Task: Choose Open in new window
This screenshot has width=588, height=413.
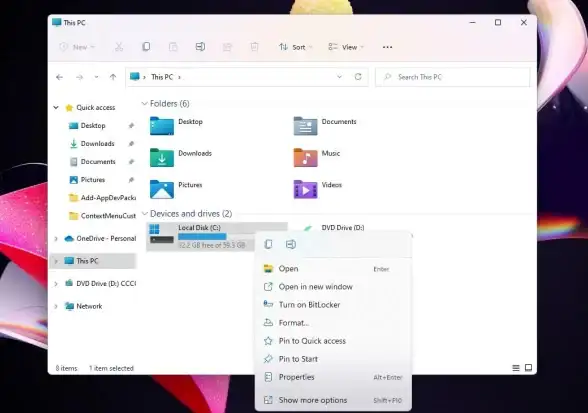Action: point(333,287)
